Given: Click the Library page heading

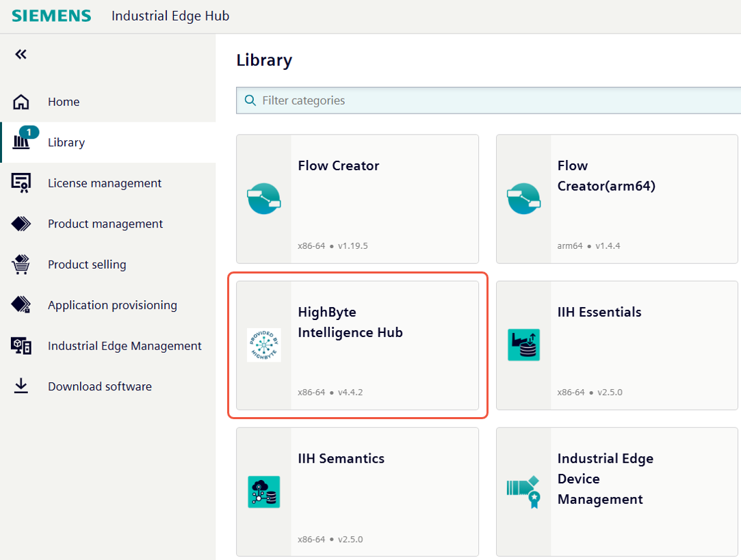Looking at the screenshot, I should [x=264, y=60].
